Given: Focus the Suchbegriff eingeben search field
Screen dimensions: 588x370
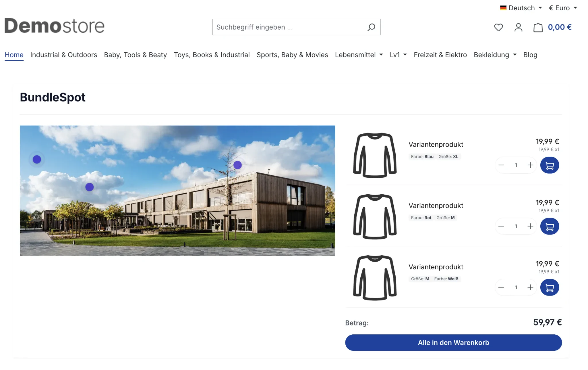Looking at the screenshot, I should 289,27.
